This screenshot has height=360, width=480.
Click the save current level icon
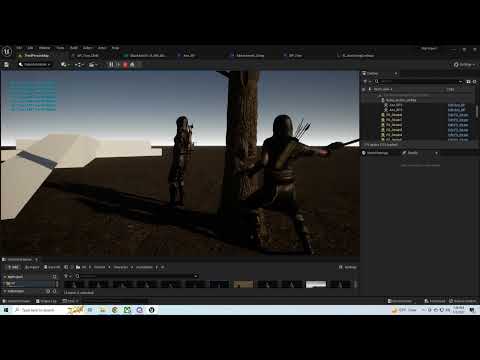pos(6,65)
